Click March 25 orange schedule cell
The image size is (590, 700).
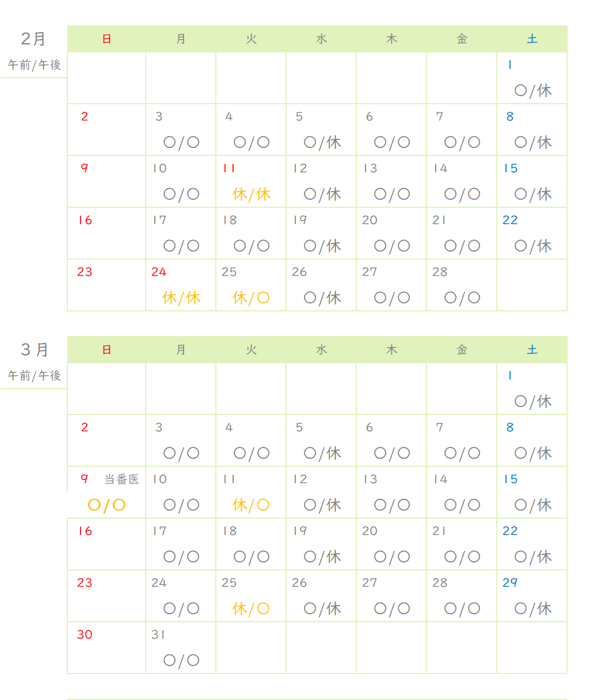pos(251,596)
